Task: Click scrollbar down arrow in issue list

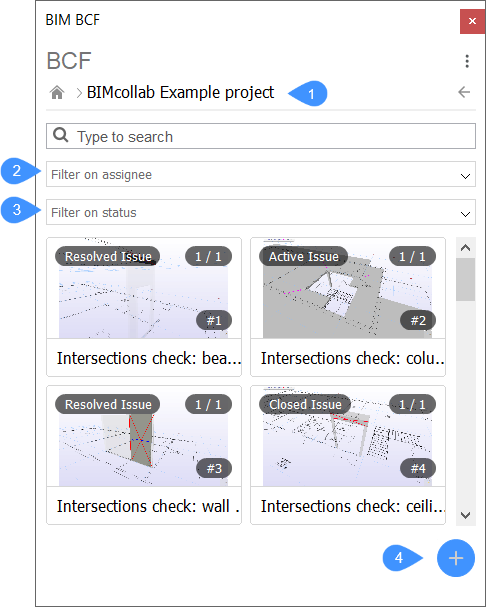Action: [466, 515]
